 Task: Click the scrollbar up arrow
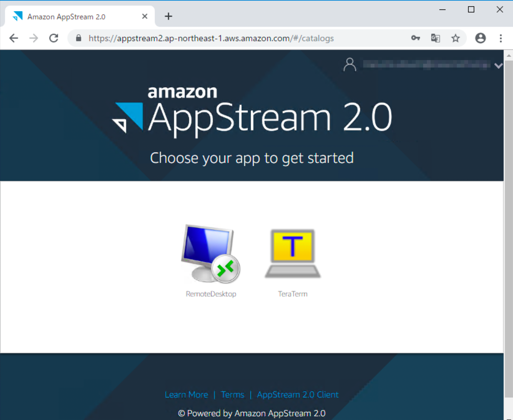click(x=509, y=55)
